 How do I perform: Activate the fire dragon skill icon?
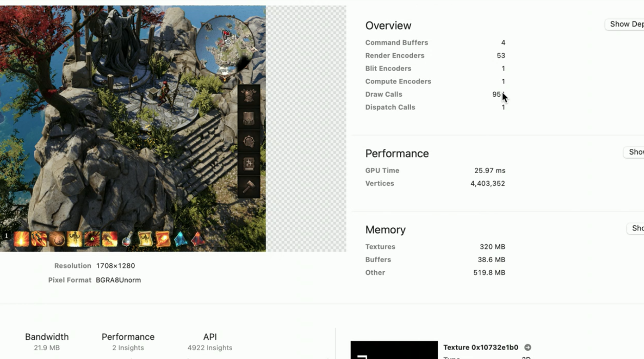coord(110,239)
